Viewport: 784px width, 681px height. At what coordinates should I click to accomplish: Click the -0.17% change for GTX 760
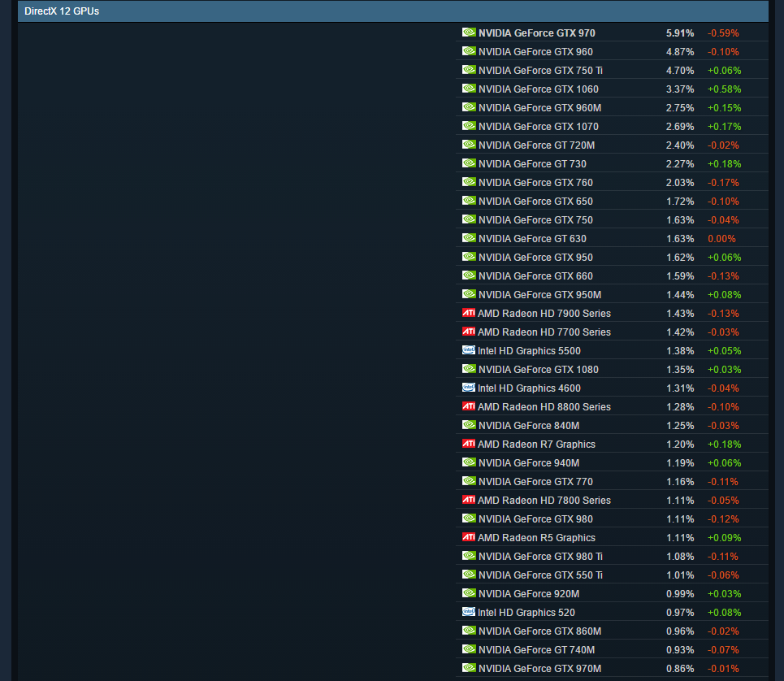723,183
